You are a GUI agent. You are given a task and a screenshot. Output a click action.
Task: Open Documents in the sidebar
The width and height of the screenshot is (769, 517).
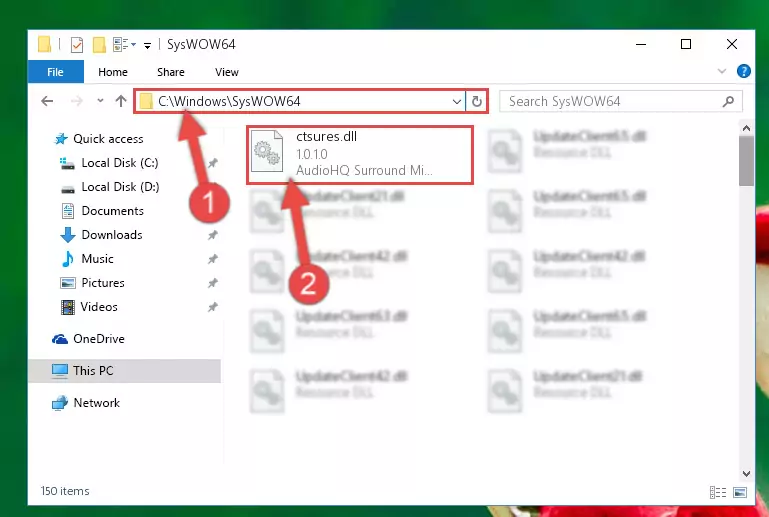pyautogui.click(x=112, y=211)
